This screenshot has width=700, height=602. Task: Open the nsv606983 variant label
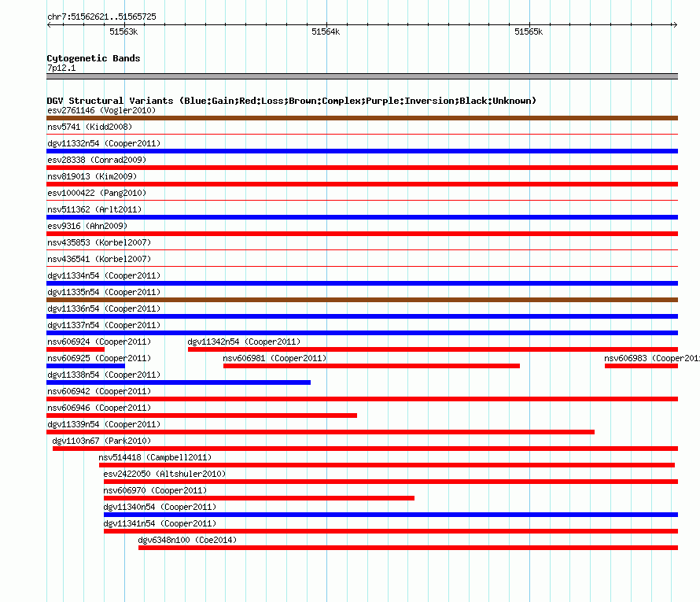click(652, 358)
